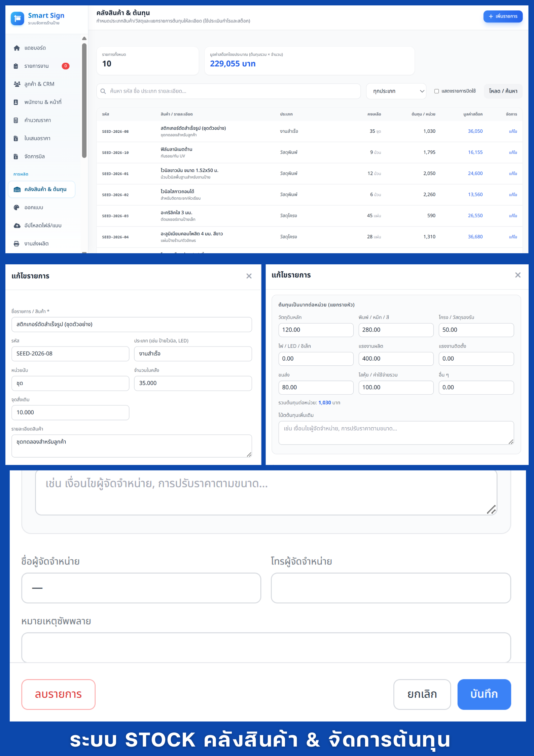Click the people icon for ลูกค้า & CRM
Viewport: 534px width, 756px height.
[x=16, y=84]
